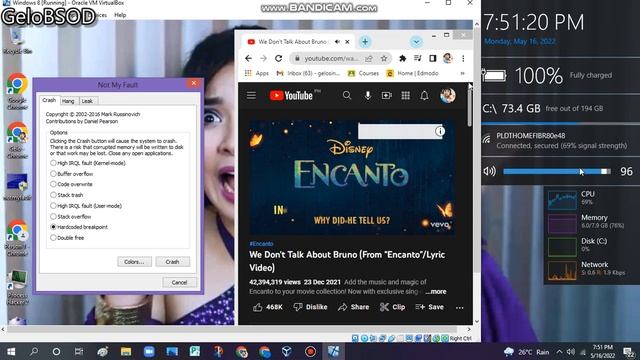Screen dimensions: 640x360
Task: Select Stack trash option
Action: click(x=67, y=195)
